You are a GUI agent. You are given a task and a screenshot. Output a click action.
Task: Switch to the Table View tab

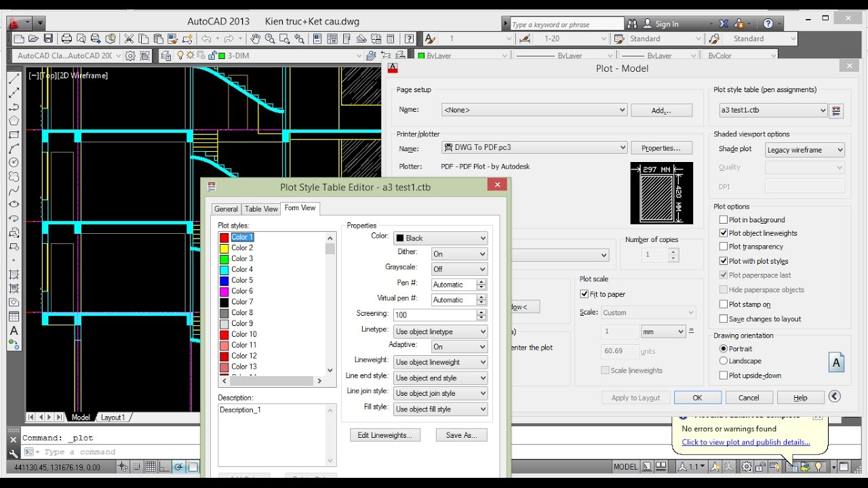tap(261, 209)
